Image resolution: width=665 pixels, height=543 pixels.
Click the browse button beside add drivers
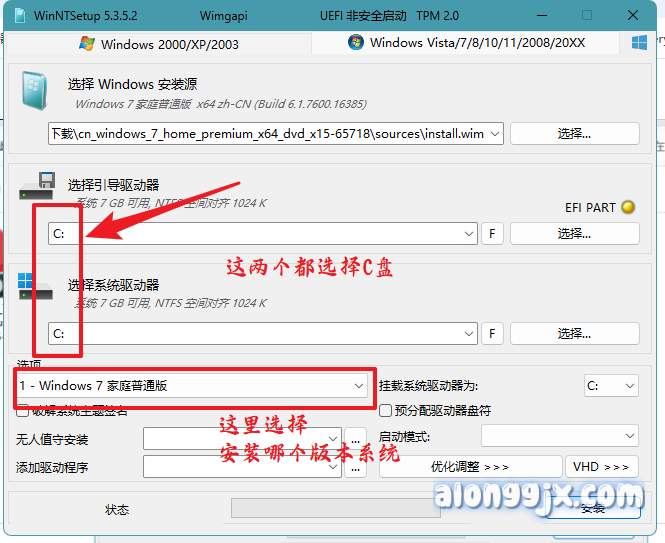pyautogui.click(x=357, y=466)
